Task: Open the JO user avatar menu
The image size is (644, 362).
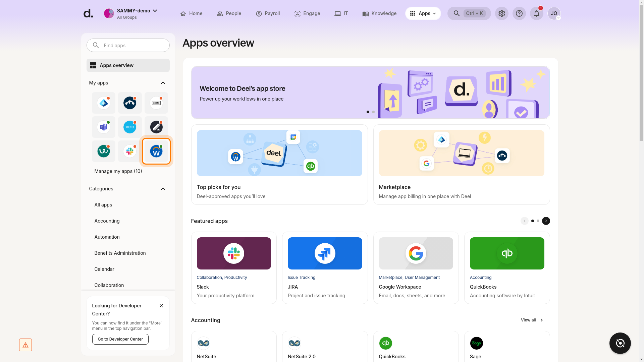Action: [554, 13]
